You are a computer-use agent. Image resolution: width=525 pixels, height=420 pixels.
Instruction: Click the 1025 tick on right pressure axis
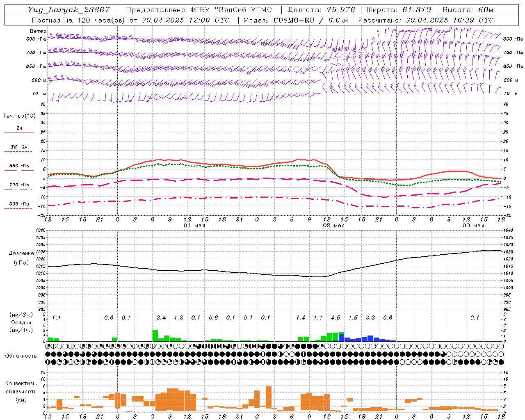[508, 252]
